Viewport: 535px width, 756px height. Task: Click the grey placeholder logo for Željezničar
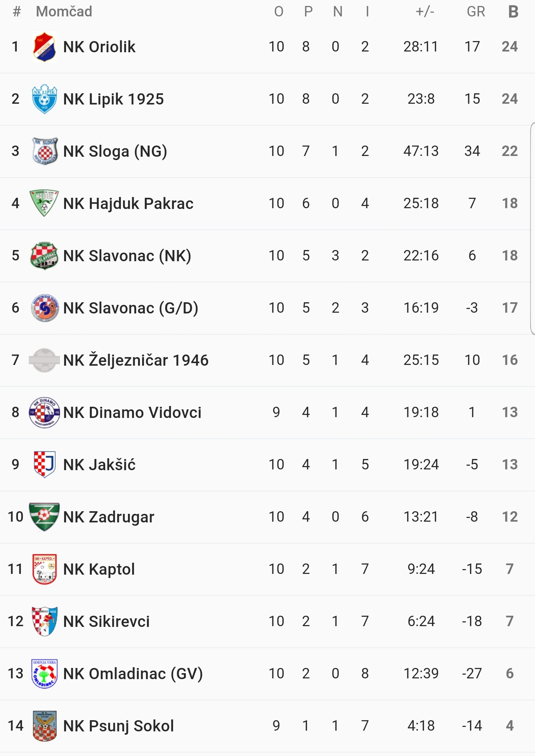44,360
